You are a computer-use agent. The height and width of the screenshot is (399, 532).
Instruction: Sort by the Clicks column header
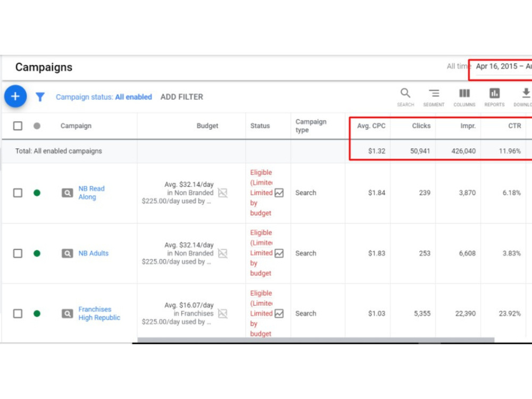click(x=421, y=126)
